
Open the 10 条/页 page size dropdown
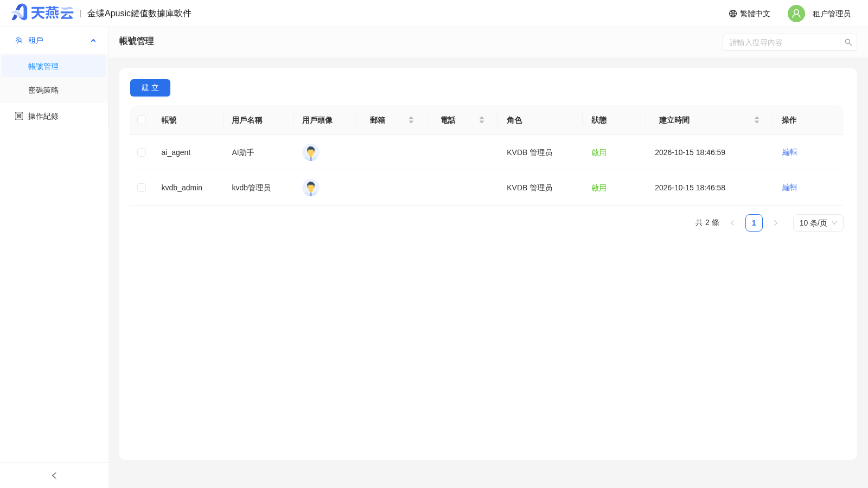[x=818, y=223]
